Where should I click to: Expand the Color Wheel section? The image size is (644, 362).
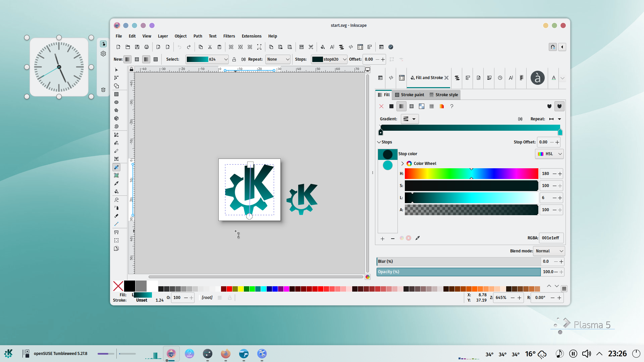click(x=402, y=164)
